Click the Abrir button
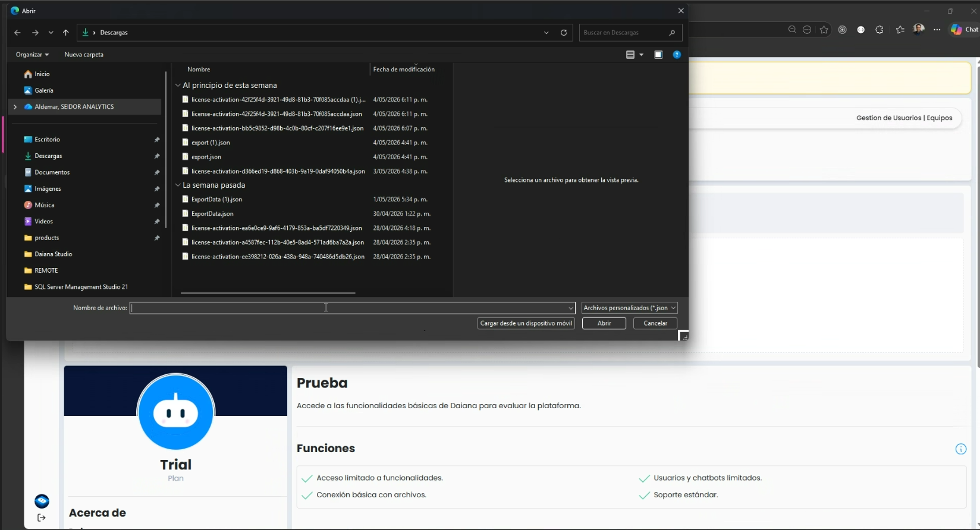 (x=604, y=323)
